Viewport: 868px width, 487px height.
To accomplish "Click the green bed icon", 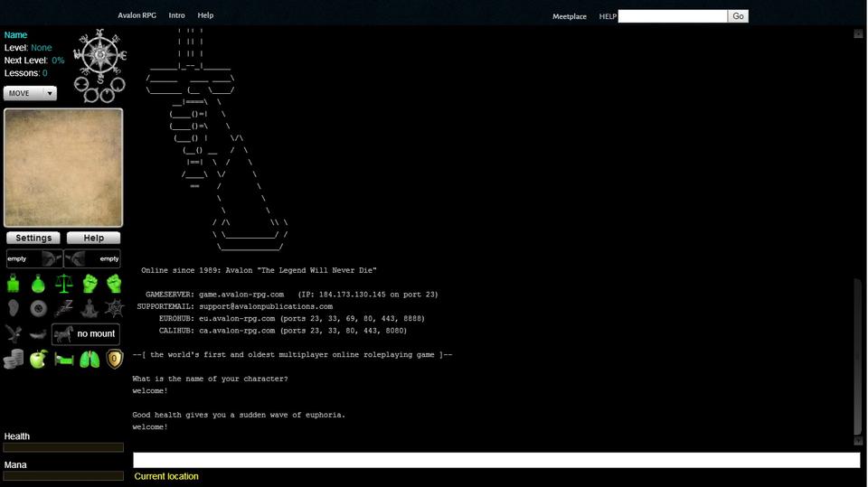I will [x=63, y=360].
